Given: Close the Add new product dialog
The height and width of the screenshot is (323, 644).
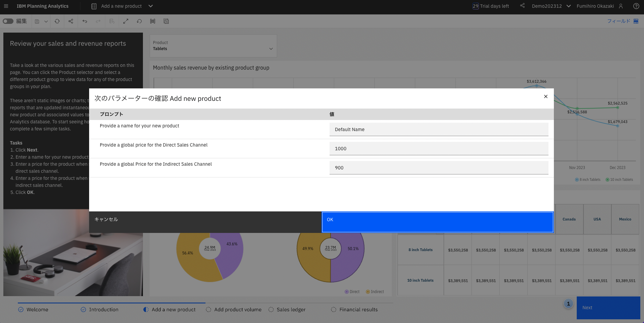Looking at the screenshot, I should (546, 96).
